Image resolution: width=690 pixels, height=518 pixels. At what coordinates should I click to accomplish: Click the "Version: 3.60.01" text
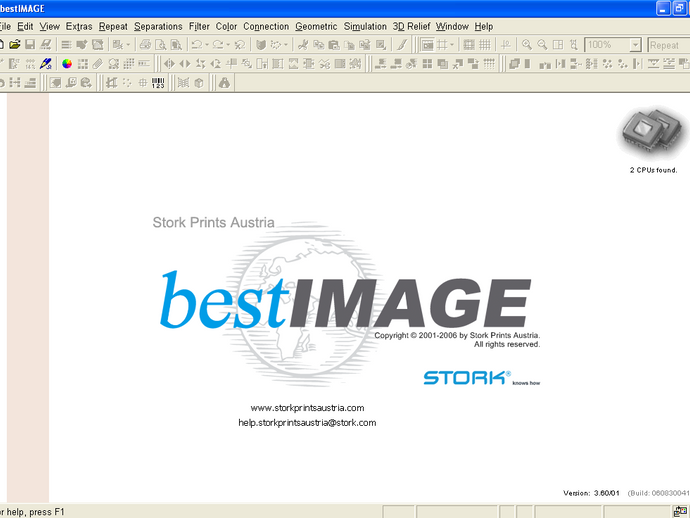pos(591,493)
